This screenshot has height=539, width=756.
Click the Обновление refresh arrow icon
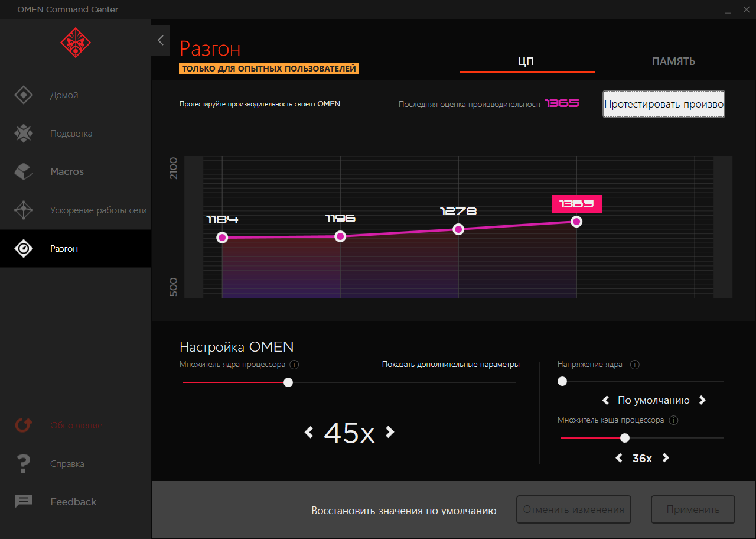click(x=24, y=426)
